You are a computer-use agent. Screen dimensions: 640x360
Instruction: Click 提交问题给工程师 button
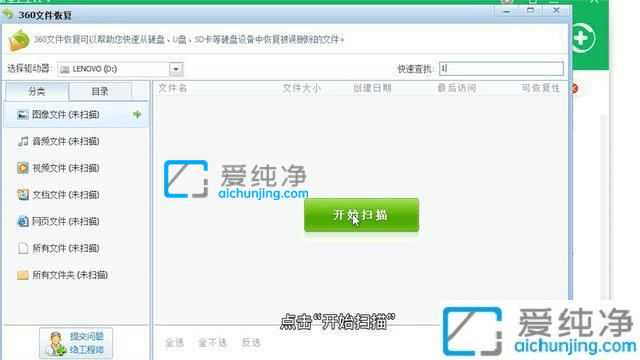click(x=76, y=343)
